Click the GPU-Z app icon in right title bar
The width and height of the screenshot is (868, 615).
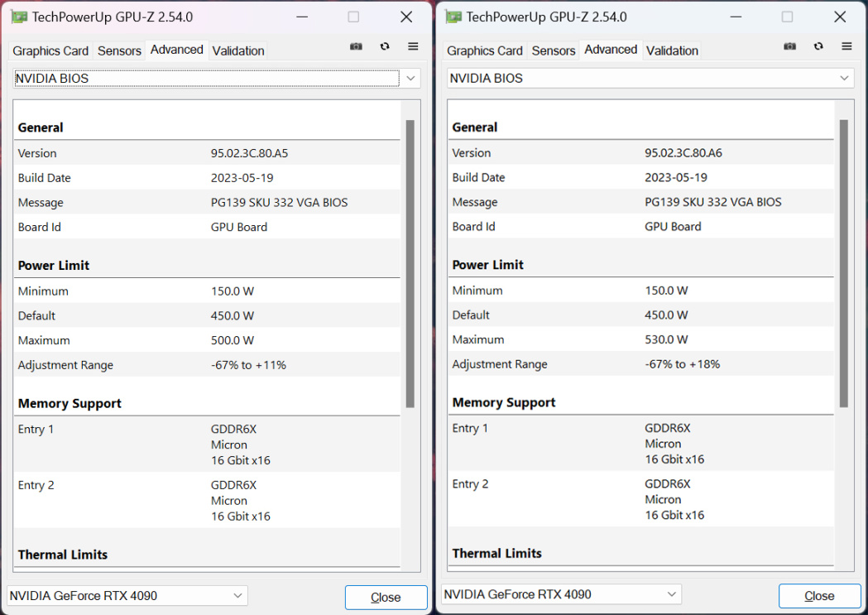pyautogui.click(x=453, y=17)
